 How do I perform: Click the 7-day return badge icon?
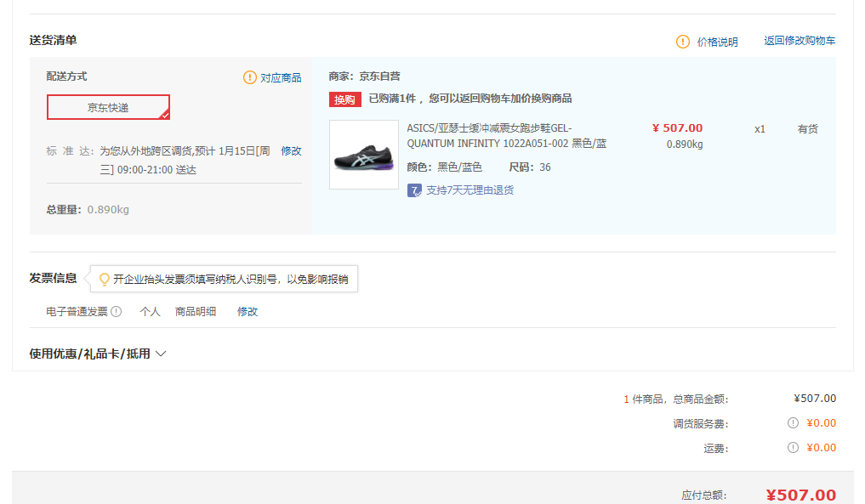414,190
